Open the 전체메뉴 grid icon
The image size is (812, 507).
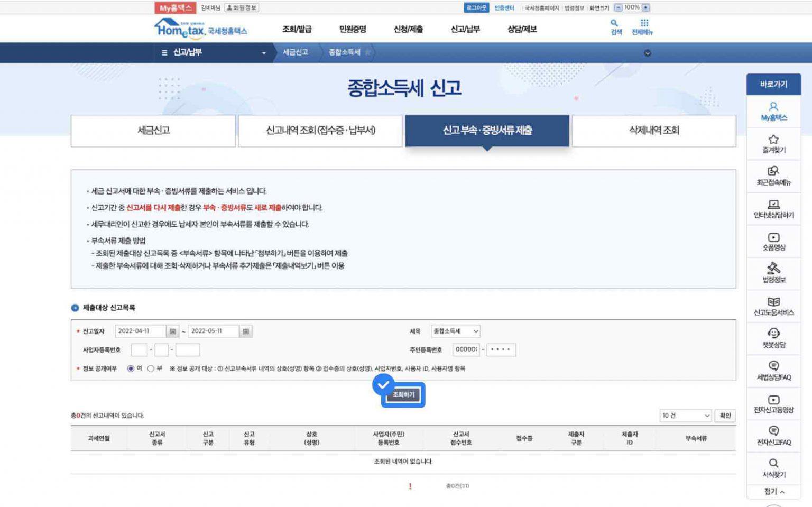[644, 23]
